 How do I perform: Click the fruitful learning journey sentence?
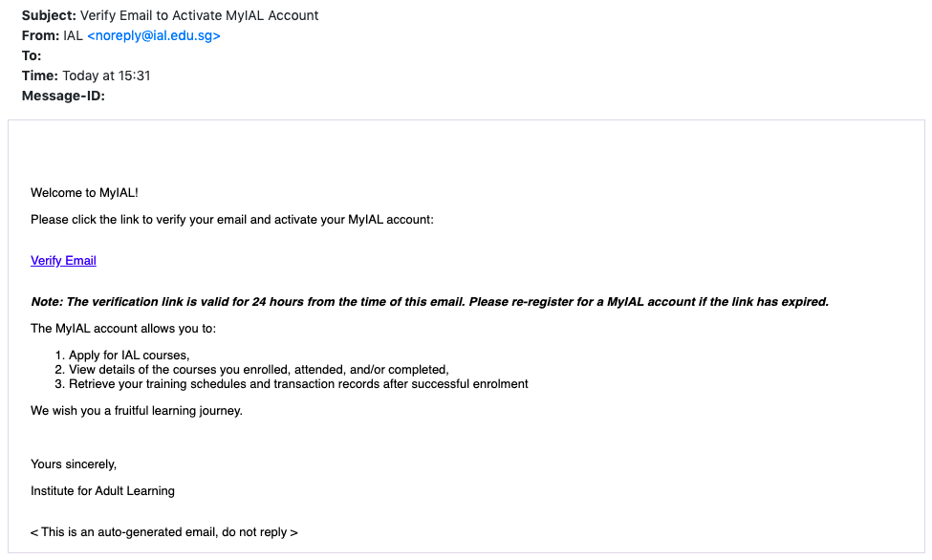137,410
